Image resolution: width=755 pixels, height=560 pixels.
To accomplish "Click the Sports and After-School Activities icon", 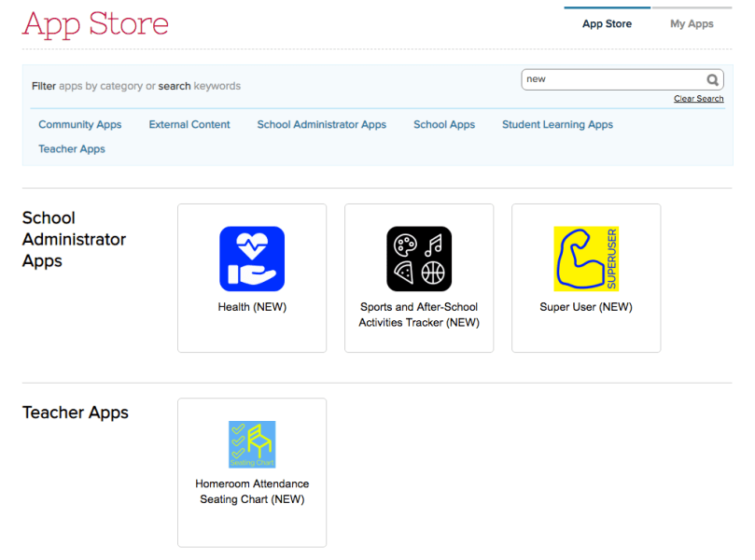I will (419, 259).
